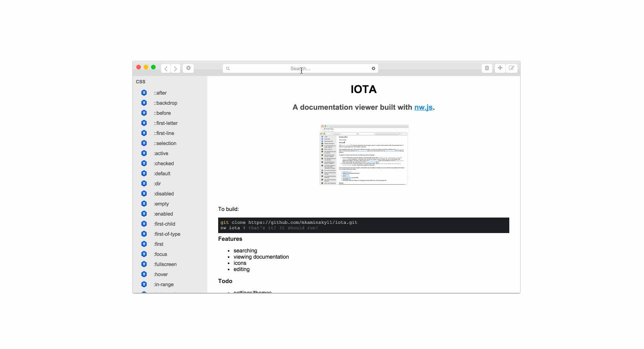Select :in-range in the sidebar
644x349 pixels.
[x=163, y=285]
